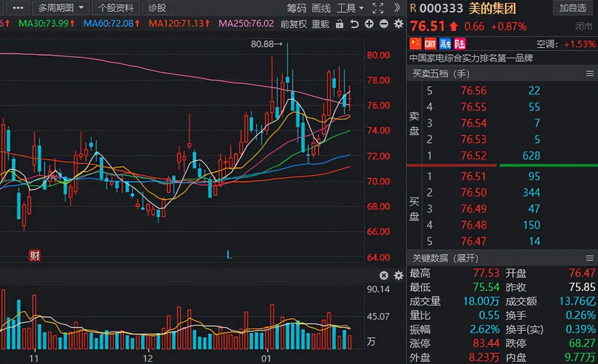Select the 筹码 menu item
598x364 pixels.
pyautogui.click(x=297, y=8)
